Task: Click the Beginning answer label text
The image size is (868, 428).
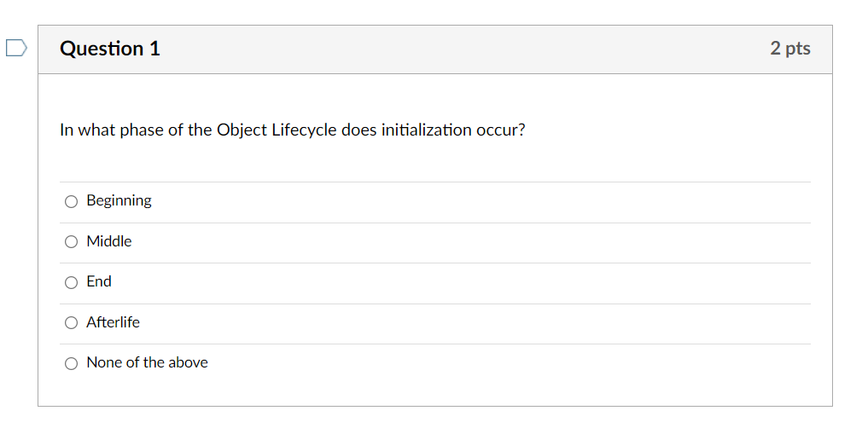Action: (119, 201)
